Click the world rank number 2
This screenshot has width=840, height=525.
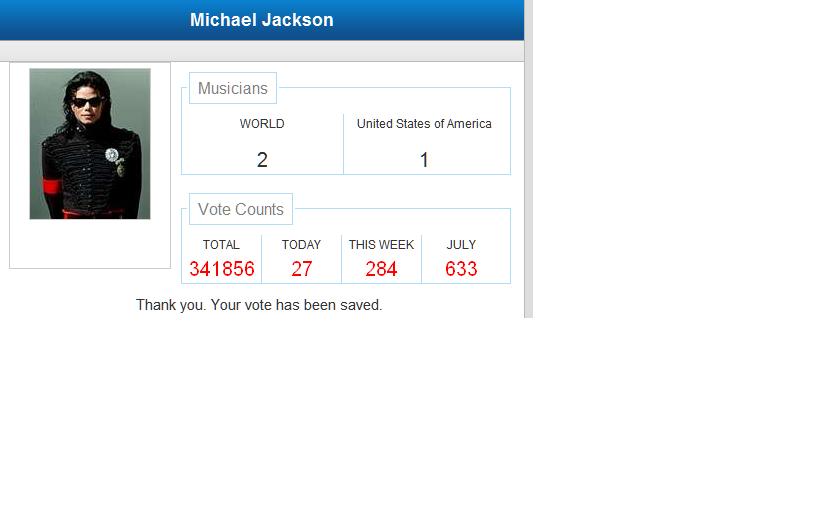tap(262, 160)
